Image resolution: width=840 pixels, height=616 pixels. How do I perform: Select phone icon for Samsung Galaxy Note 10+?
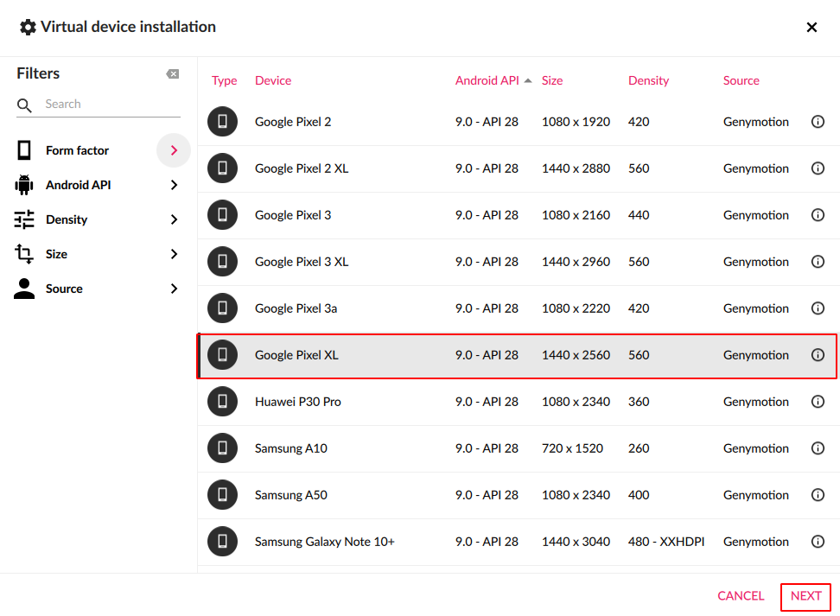pos(222,542)
